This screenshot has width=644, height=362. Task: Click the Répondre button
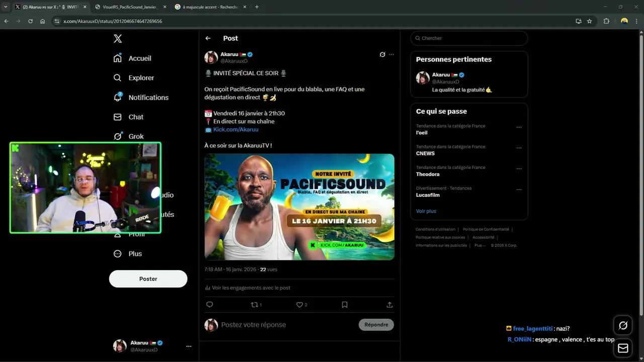click(x=376, y=325)
